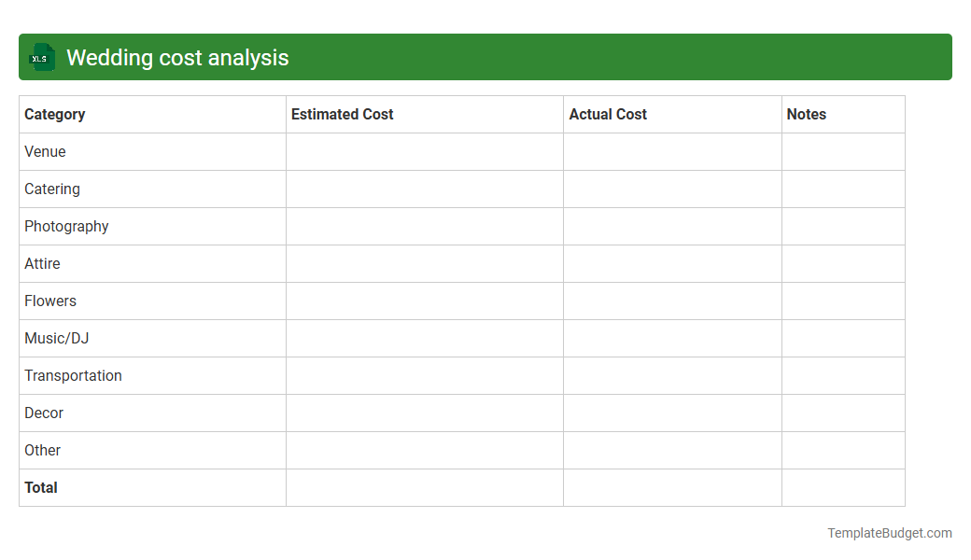Viewport: 971px width, 560px height.
Task: Select the green spreadsheet icon in header
Action: (x=41, y=57)
